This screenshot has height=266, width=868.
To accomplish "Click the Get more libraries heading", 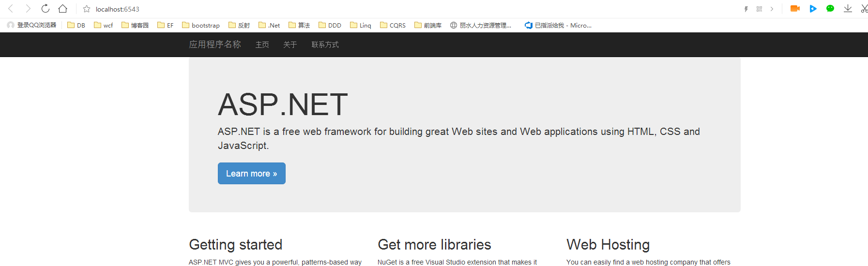I will click(434, 244).
